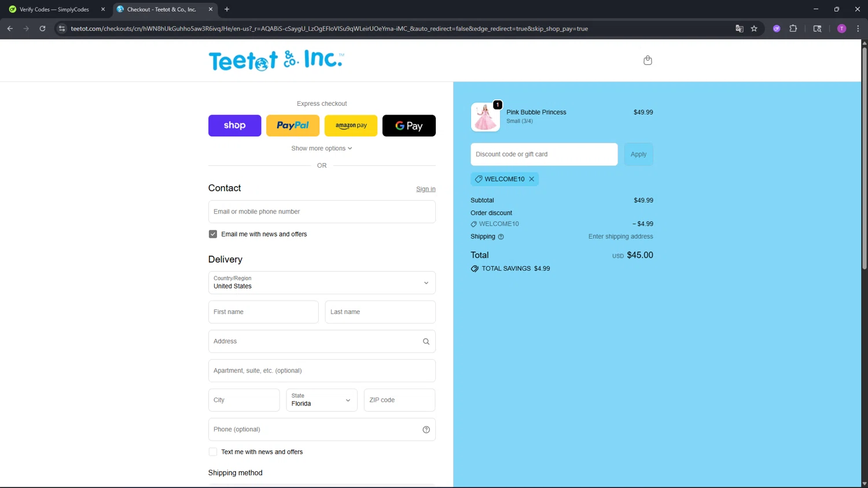Check Text me with news and offers
The width and height of the screenshot is (868, 488).
(213, 452)
